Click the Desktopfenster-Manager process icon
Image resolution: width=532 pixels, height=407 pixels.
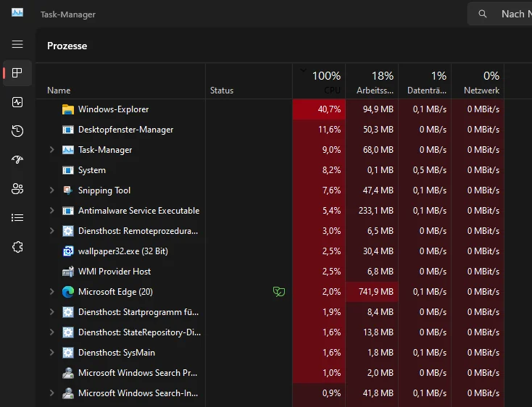(x=68, y=130)
